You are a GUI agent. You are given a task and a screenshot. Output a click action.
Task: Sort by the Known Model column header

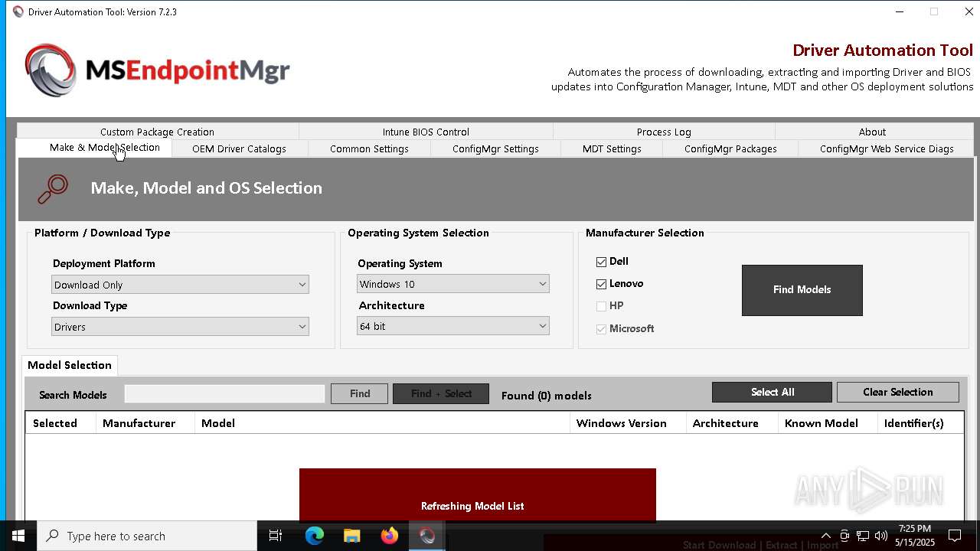[x=828, y=423]
